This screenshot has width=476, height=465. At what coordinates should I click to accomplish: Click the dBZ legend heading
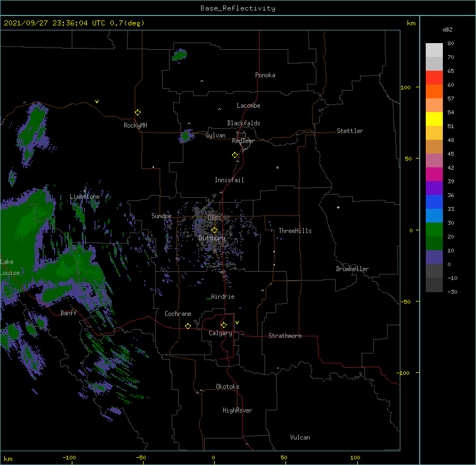tap(447, 30)
